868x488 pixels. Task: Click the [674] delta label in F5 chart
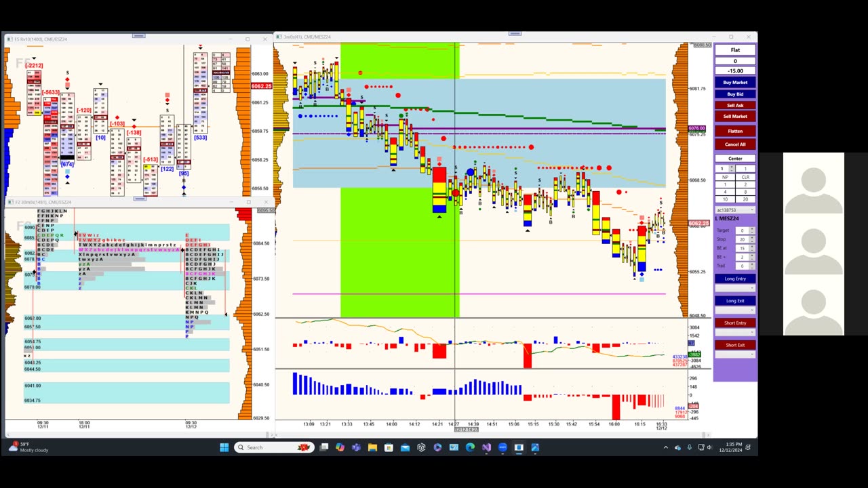point(67,165)
